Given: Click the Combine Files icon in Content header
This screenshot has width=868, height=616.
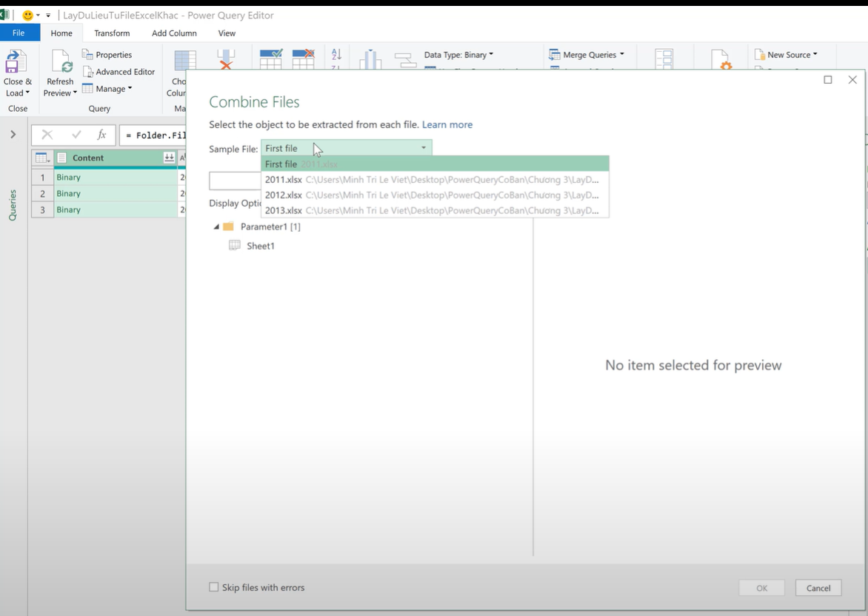Looking at the screenshot, I should [169, 158].
